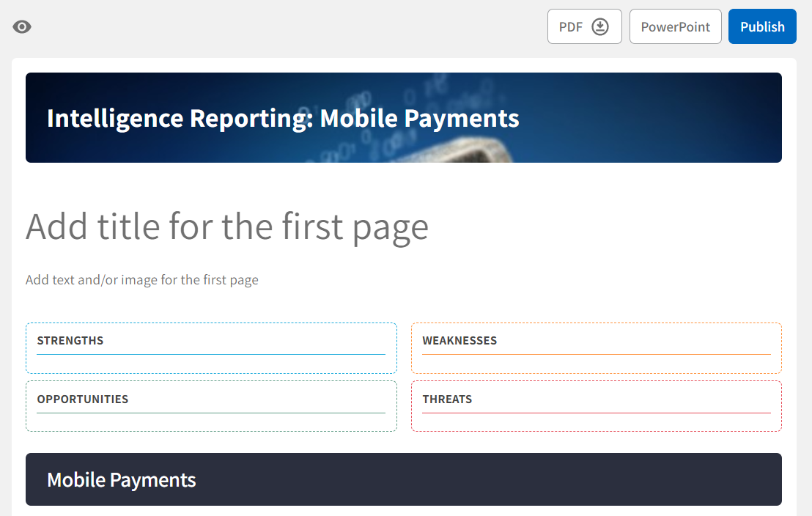Click 'Add text and/or image' placeholder field
Screen dimensions: 812x516
coord(142,280)
